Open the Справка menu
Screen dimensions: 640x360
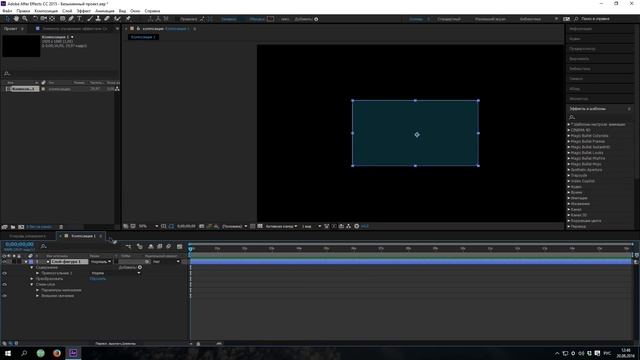click(x=152, y=11)
